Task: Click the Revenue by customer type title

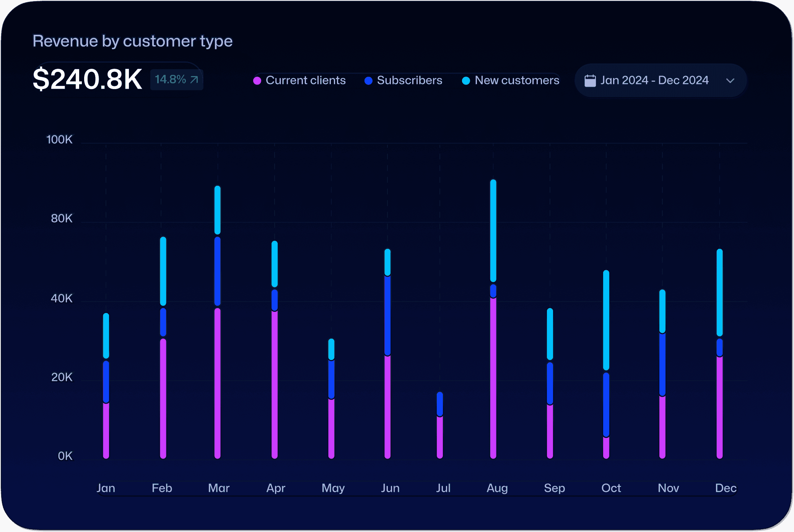Action: coord(132,41)
